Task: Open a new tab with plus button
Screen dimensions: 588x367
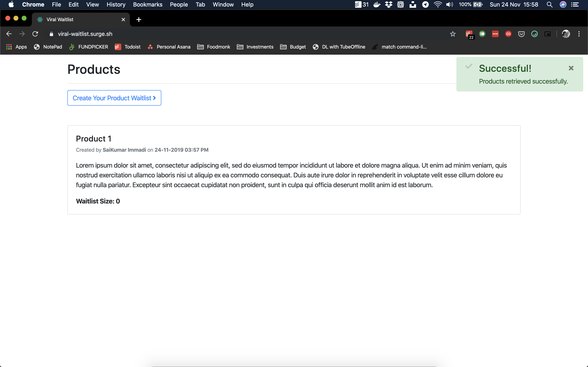Action: [x=139, y=20]
